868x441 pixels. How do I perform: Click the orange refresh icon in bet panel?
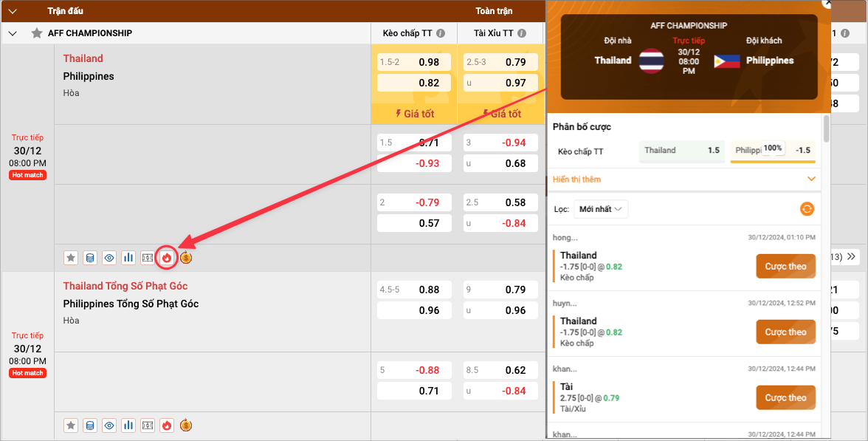(807, 209)
